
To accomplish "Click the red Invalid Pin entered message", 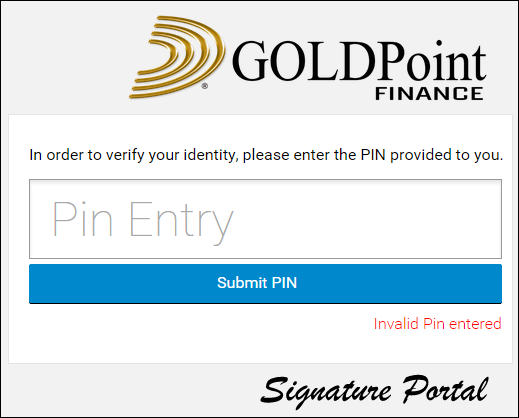I will tap(437, 324).
